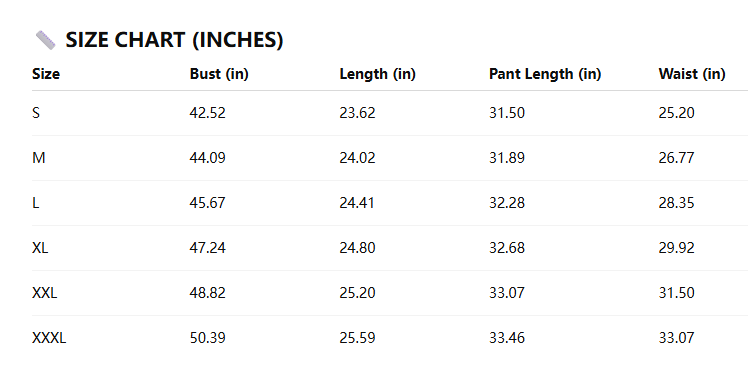
Task: Select the Bust (in) column header
Action: pos(219,74)
